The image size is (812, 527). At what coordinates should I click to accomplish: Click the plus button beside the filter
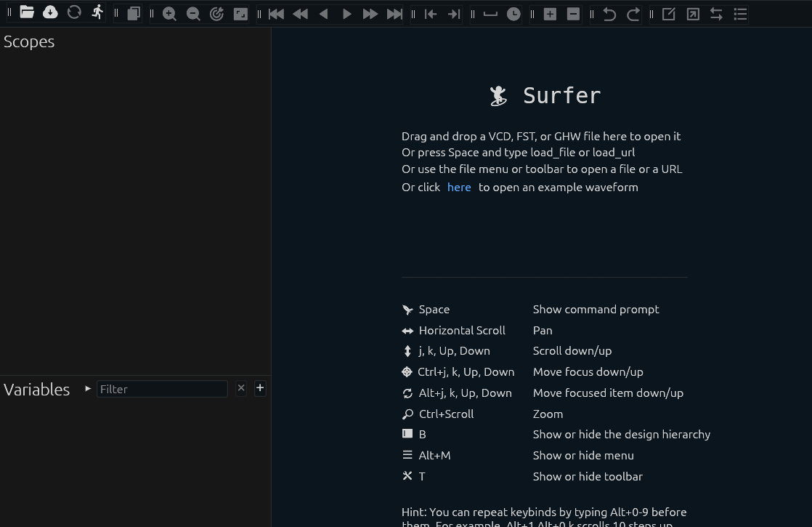260,388
